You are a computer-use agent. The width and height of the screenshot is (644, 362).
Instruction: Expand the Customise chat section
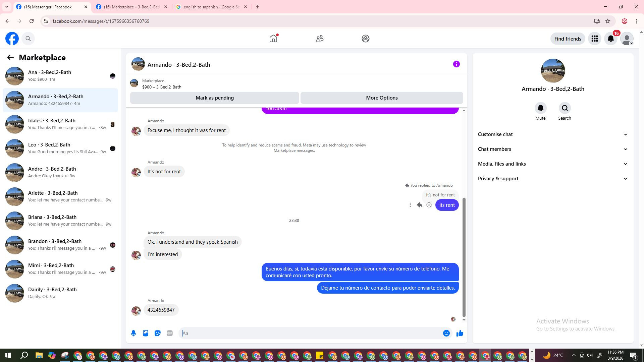click(552, 134)
